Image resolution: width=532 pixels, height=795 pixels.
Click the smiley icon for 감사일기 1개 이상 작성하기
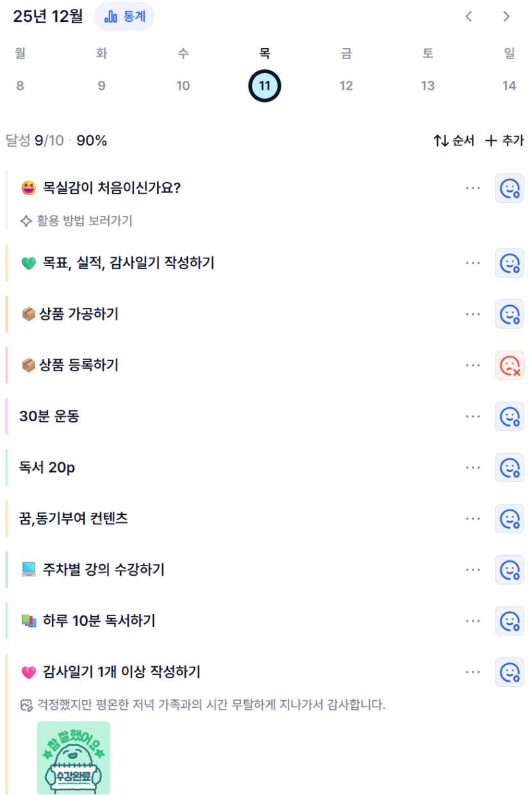509,672
